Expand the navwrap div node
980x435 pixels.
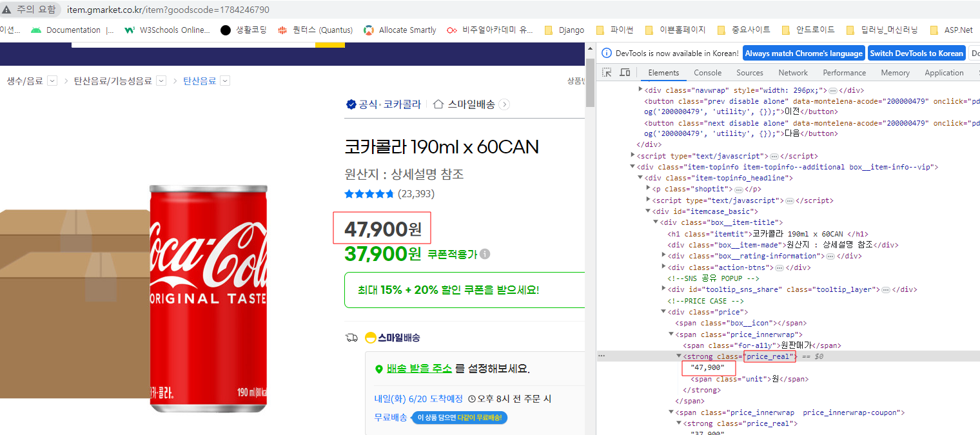click(x=640, y=90)
